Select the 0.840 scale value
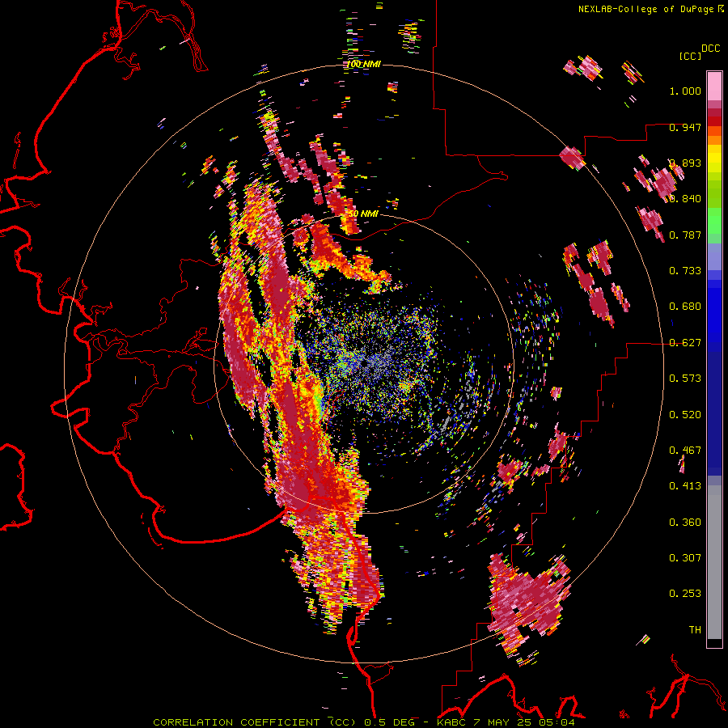The image size is (728, 728). point(685,199)
